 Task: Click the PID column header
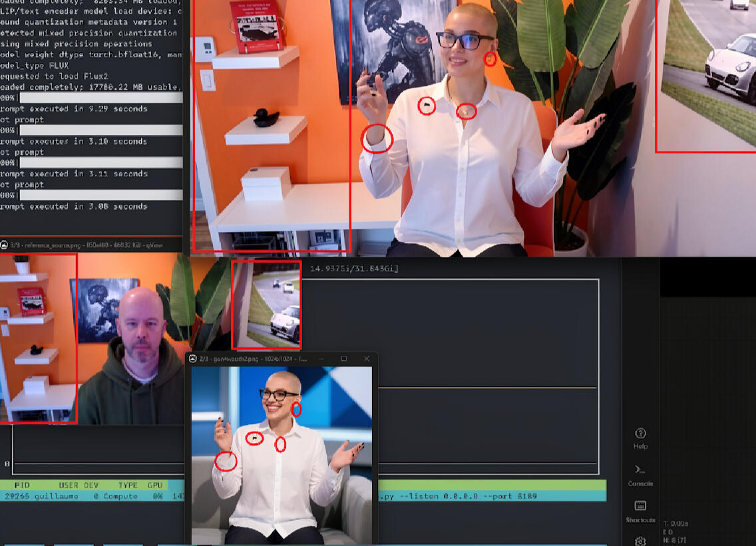pyautogui.click(x=22, y=485)
